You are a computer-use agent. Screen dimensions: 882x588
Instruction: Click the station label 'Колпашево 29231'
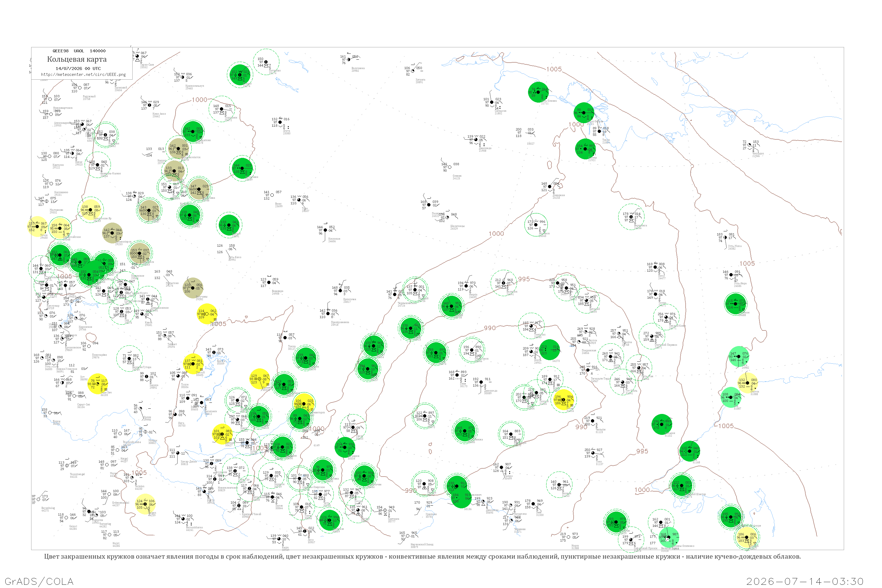(61, 193)
